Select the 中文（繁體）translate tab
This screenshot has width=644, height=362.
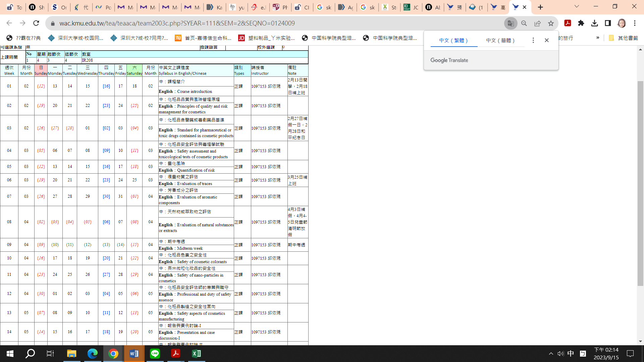click(454, 40)
